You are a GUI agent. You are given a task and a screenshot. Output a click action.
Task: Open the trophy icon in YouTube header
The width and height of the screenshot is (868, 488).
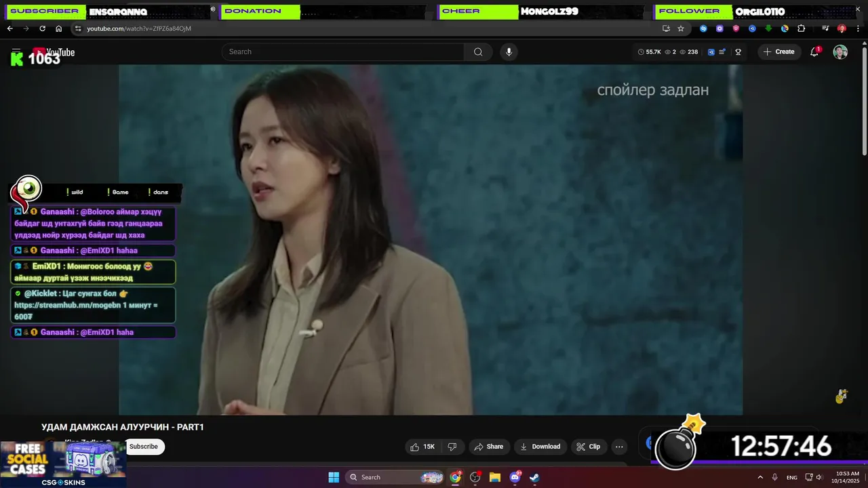click(x=738, y=52)
